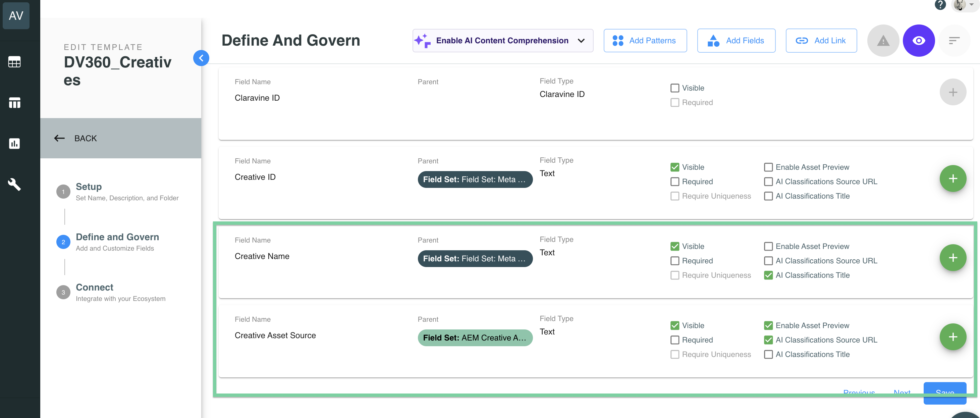Click Claravine ID field name
The image size is (980, 418).
tap(257, 98)
